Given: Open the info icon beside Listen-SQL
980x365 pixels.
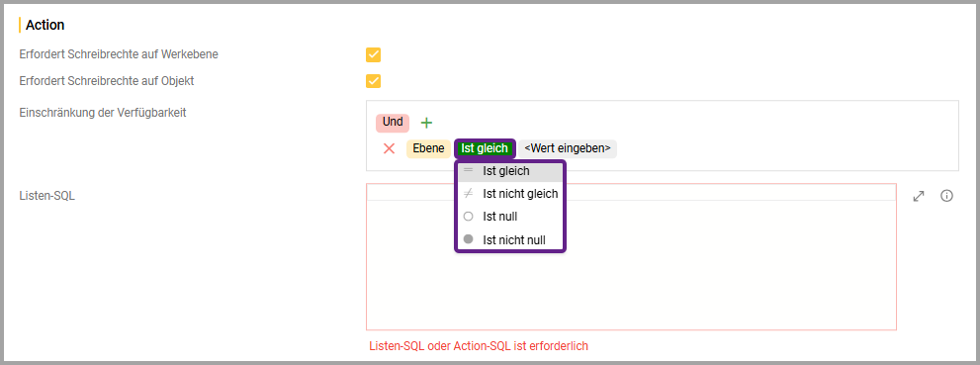Looking at the screenshot, I should 947,196.
